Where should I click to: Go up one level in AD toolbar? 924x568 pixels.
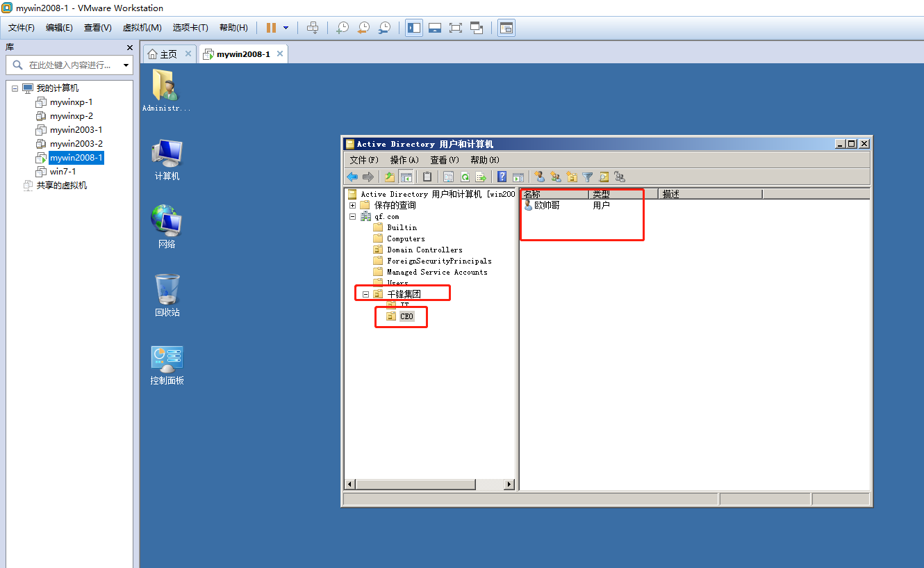[390, 177]
